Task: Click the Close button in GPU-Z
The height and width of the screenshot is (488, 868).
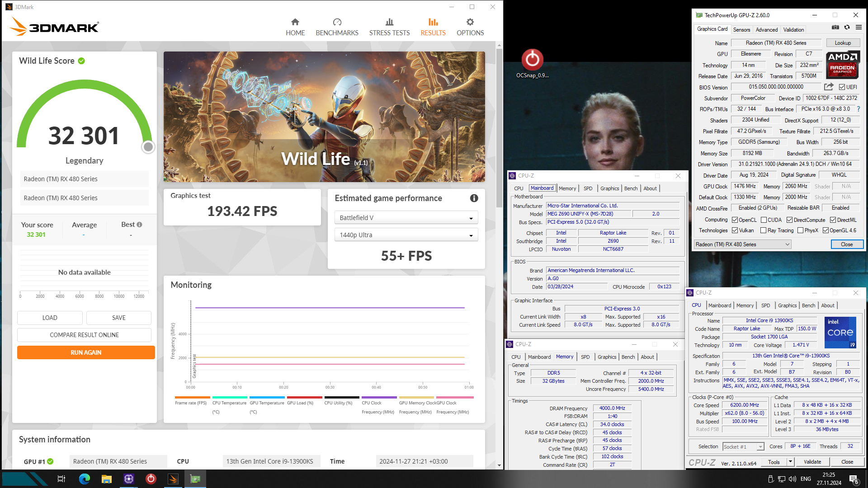Action: coord(847,244)
